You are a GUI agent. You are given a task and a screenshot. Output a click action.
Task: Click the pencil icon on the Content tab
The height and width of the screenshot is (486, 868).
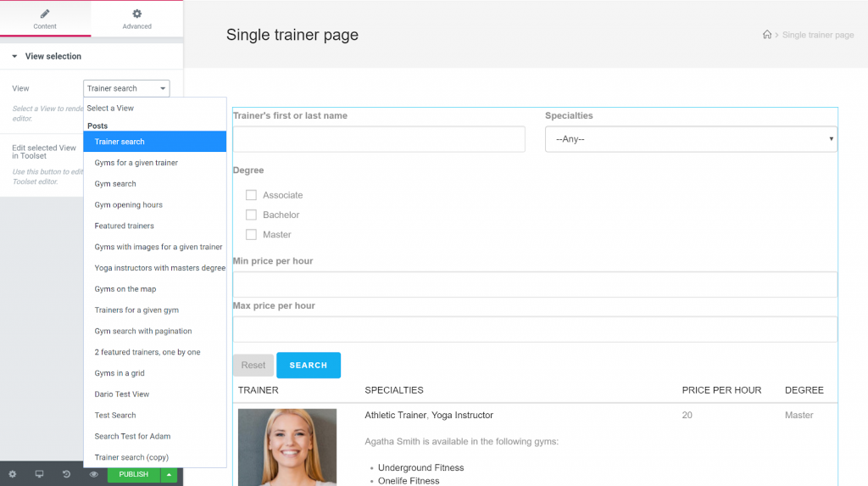(x=45, y=14)
